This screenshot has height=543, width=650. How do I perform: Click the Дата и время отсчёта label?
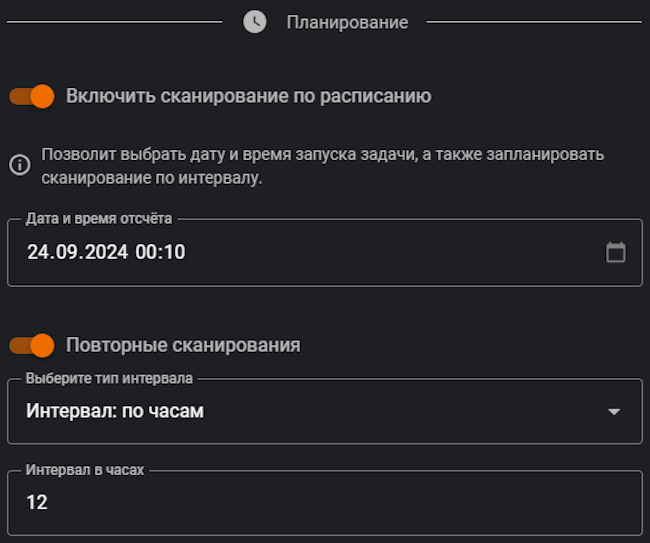tap(99, 218)
